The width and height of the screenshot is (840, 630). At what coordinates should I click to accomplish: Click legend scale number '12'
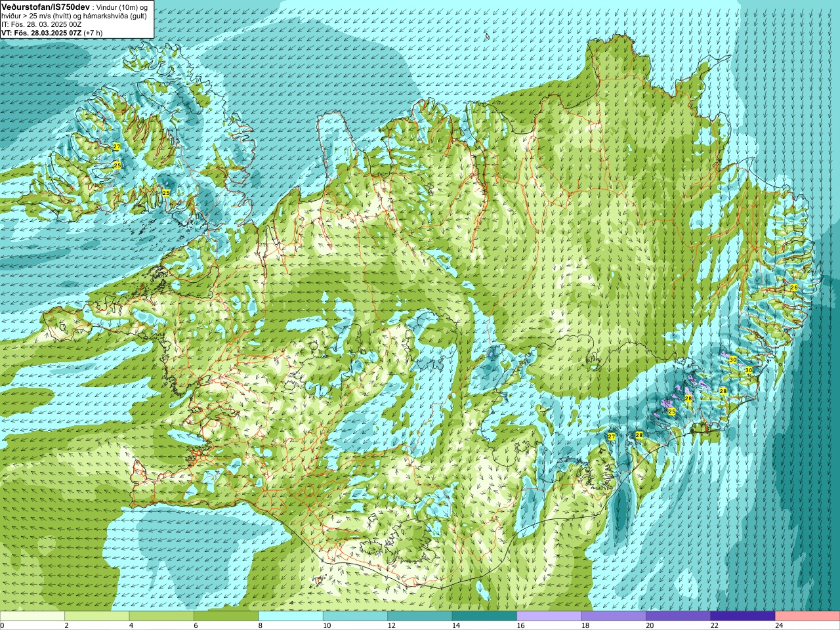click(x=391, y=625)
